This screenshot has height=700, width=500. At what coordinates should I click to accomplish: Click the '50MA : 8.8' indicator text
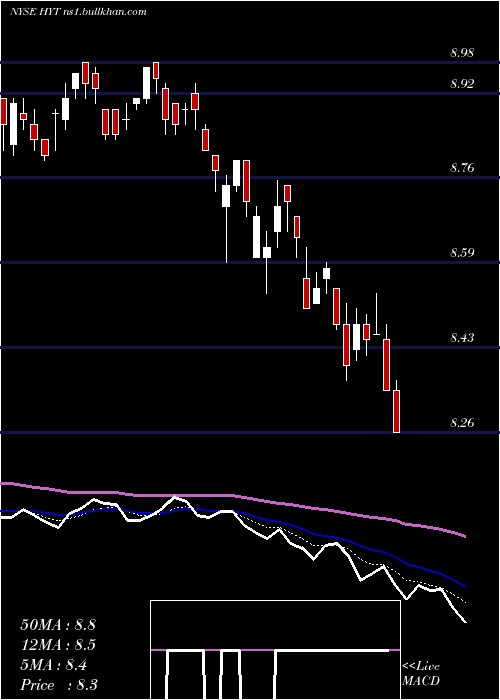pyautogui.click(x=58, y=625)
